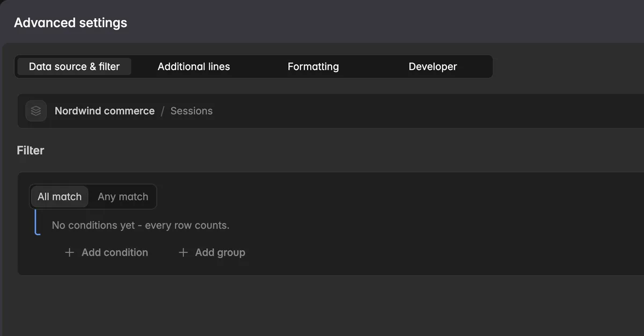Click the Add group text label

point(220,252)
